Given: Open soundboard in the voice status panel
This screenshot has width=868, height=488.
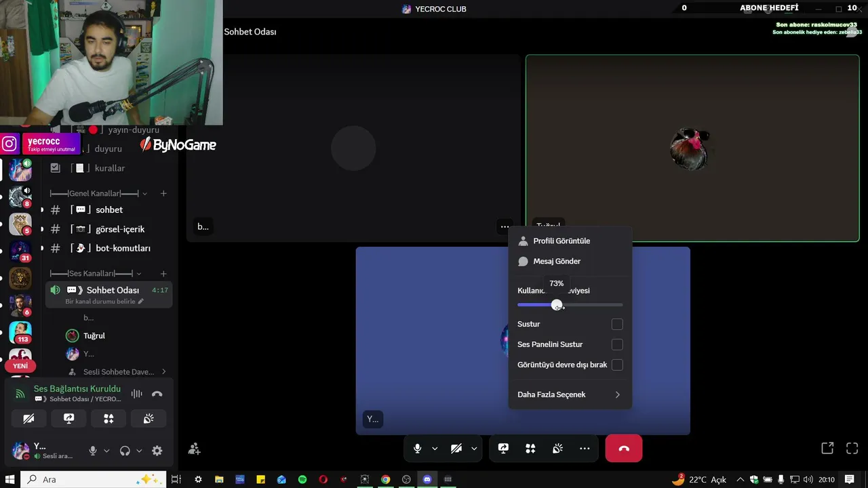Looking at the screenshot, I should click(149, 419).
